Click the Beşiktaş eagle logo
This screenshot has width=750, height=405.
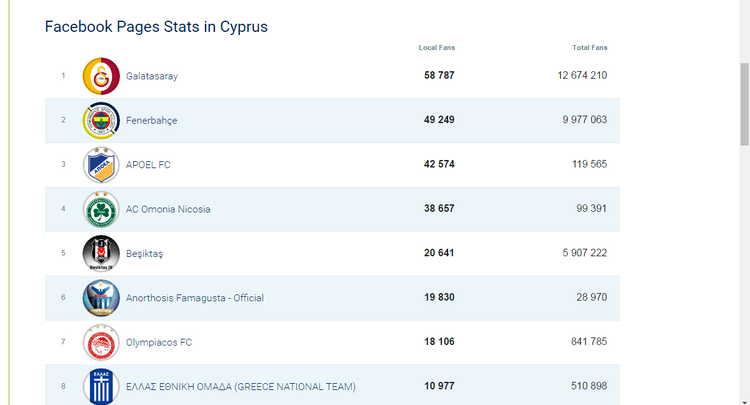tap(101, 253)
